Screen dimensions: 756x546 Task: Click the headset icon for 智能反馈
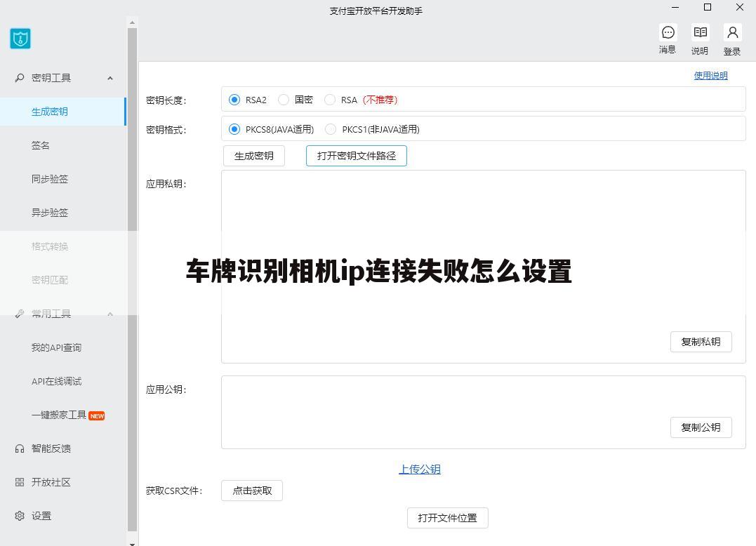19,448
